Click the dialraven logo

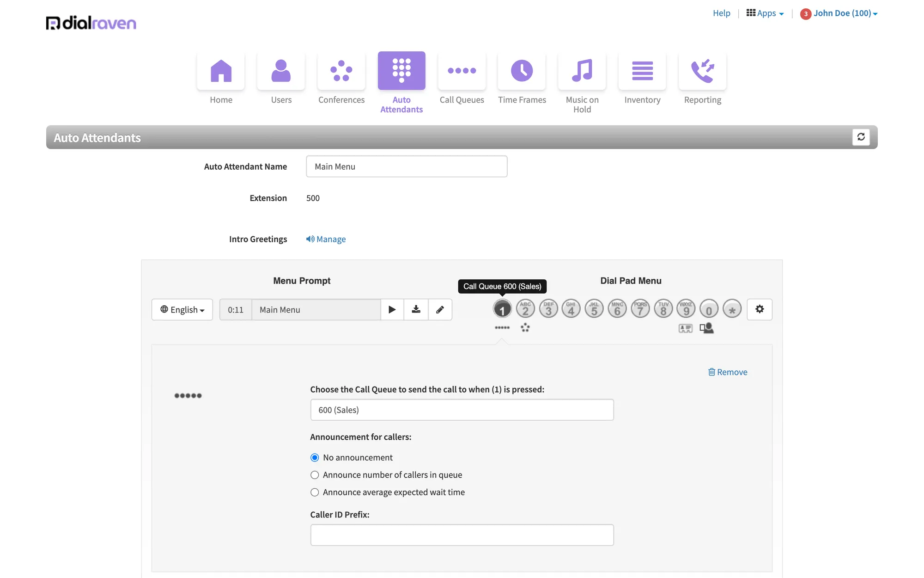pos(91,23)
